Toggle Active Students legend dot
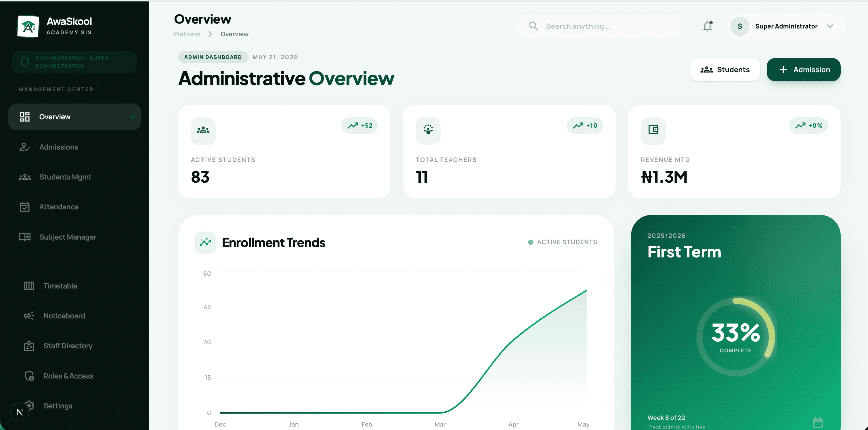Screen dimensions: 868x430 pyautogui.click(x=530, y=242)
